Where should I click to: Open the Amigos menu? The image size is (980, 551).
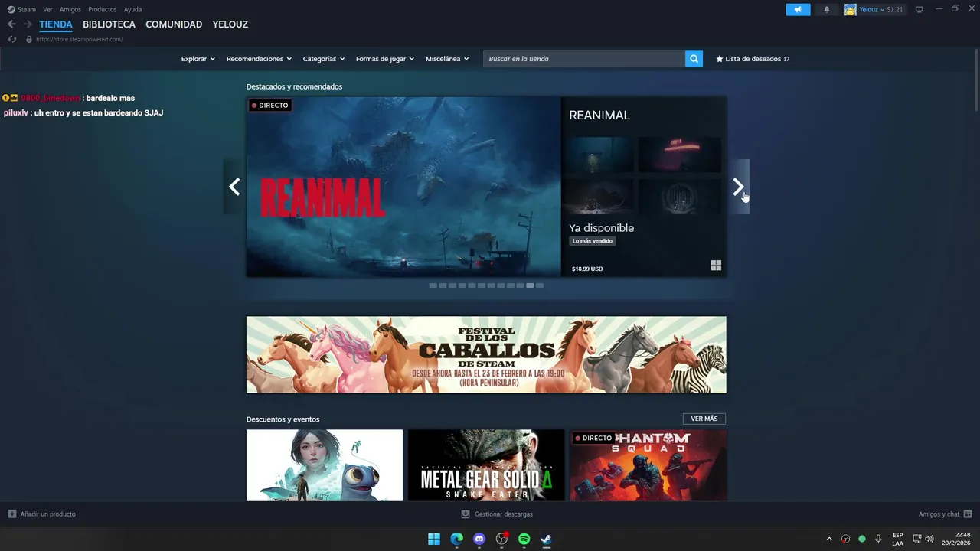coord(70,9)
